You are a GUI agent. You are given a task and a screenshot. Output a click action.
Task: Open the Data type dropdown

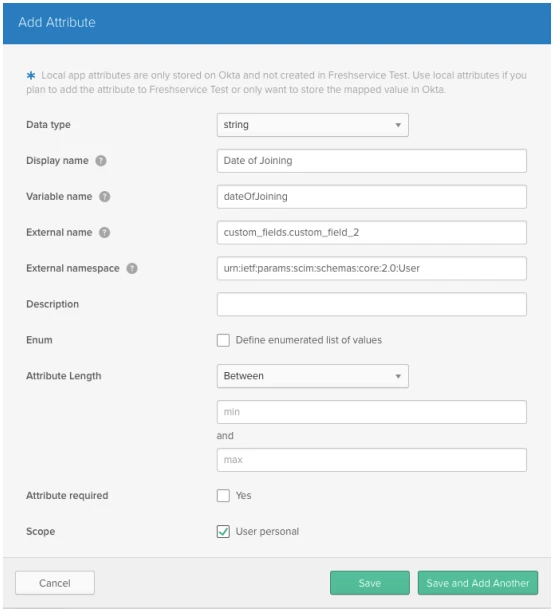tap(312, 125)
